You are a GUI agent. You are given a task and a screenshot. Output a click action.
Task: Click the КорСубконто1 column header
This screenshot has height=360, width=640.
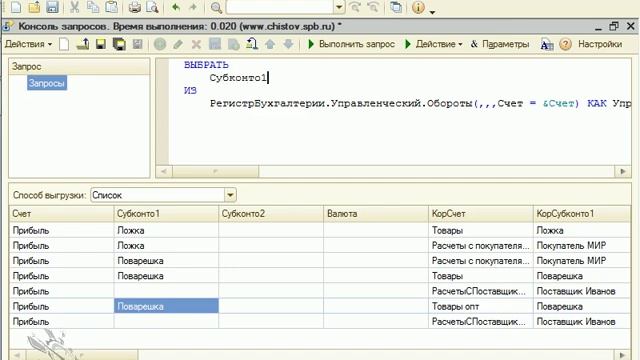pyautogui.click(x=582, y=213)
